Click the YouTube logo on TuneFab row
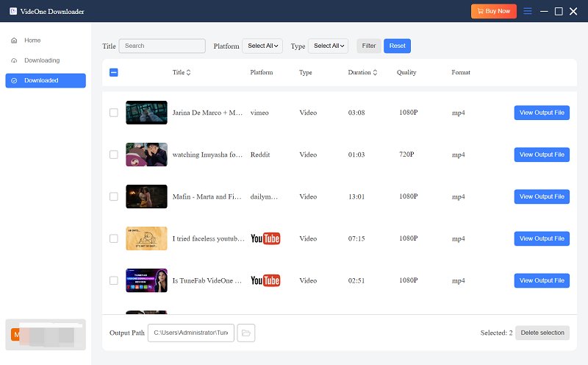Viewport: 588px width, 365px height. [265, 280]
